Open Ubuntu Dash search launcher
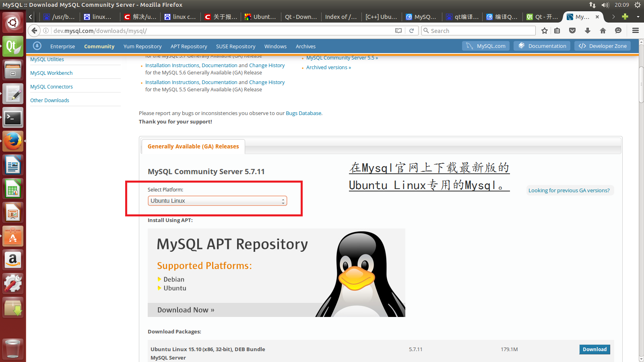The image size is (644, 362). 13,23
